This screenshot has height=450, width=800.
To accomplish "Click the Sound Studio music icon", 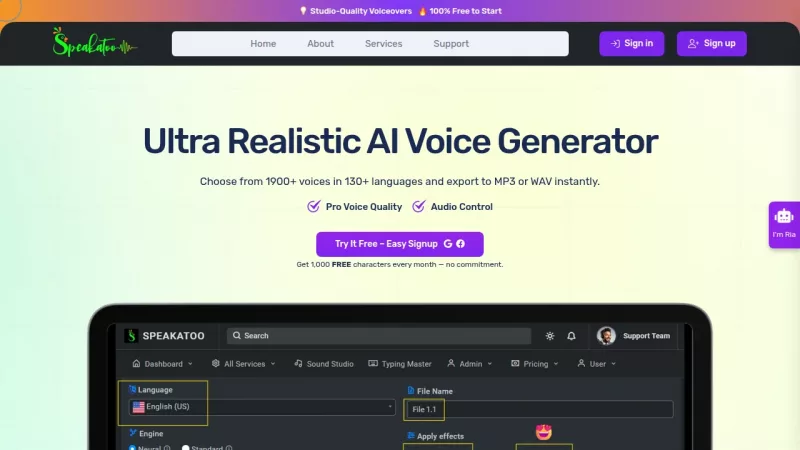I will [x=298, y=363].
